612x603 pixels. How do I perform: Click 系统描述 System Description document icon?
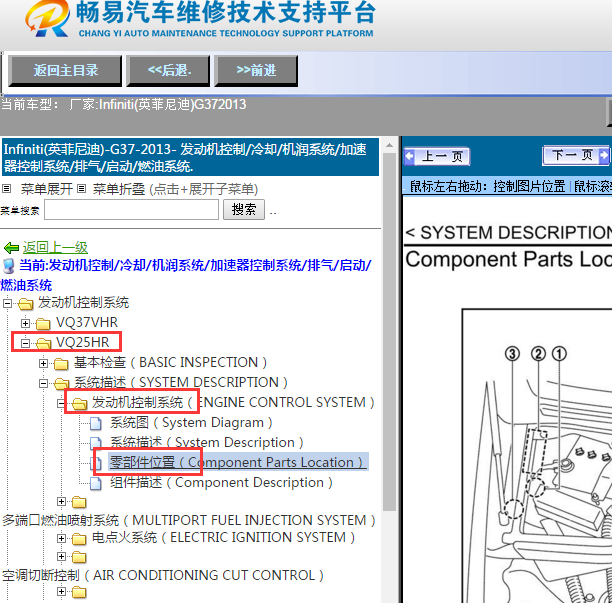coord(96,443)
